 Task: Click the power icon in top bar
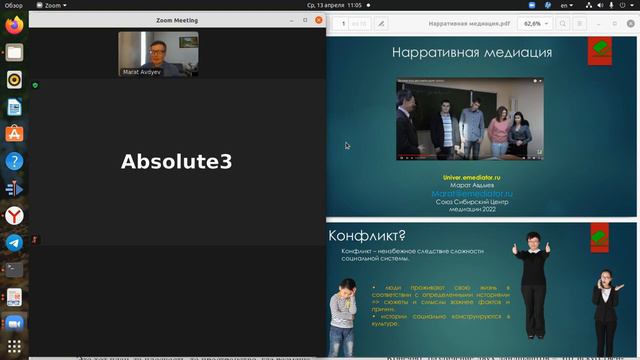coord(622,5)
